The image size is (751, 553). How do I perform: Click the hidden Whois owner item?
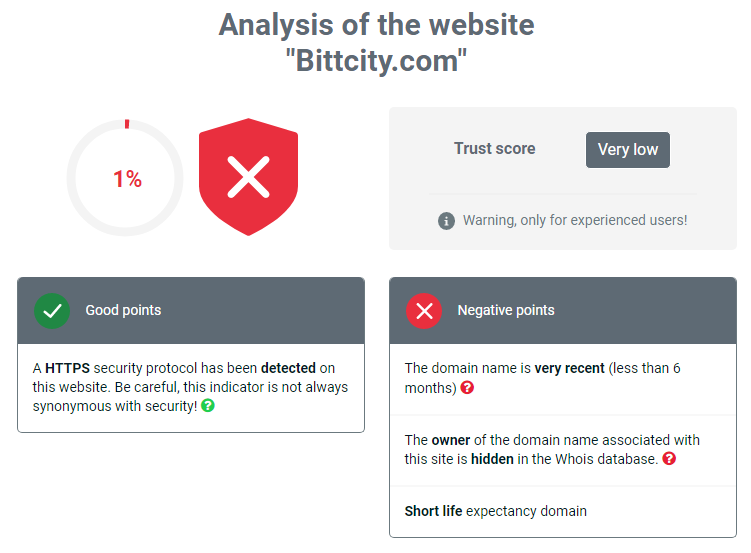[x=563, y=450]
